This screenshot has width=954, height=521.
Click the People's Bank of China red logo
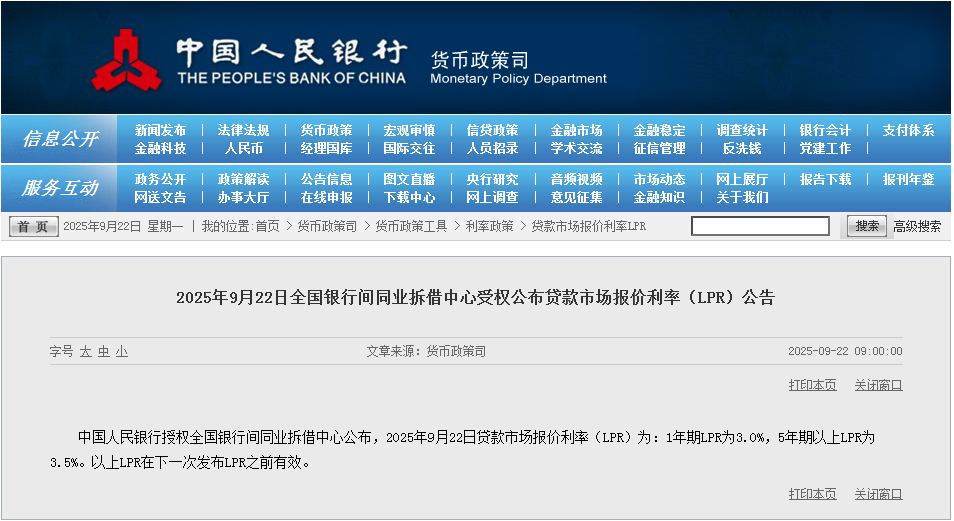click(126, 60)
